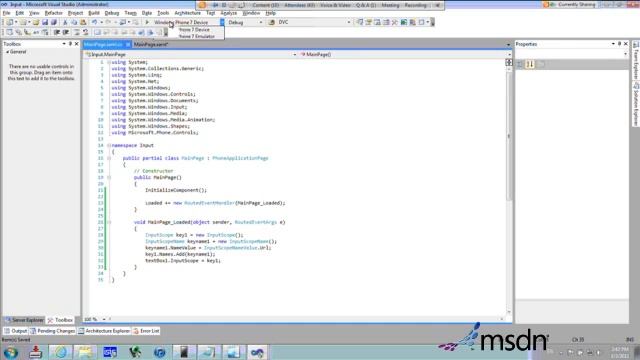Viewport: 640px width, 360px height.
Task: Open the Architecture menu
Action: pyautogui.click(x=187, y=13)
